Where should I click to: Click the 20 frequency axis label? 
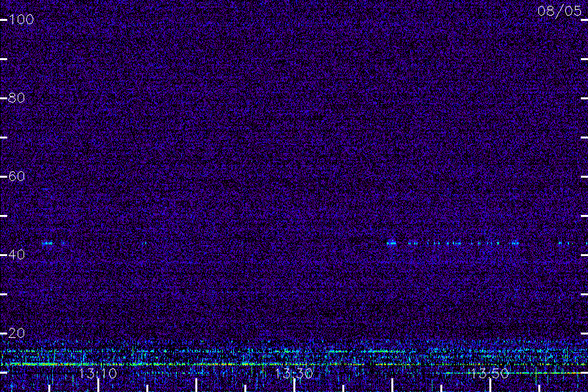coord(16,333)
